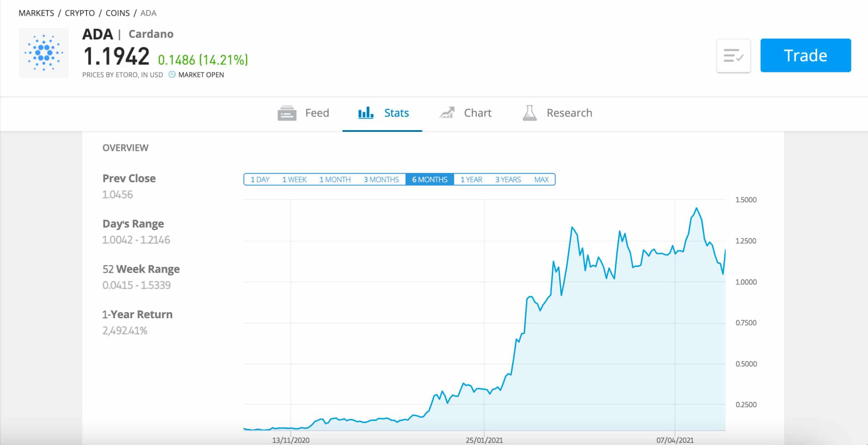The height and width of the screenshot is (445, 868).
Task: Click the Stats bar chart icon
Action: [366, 113]
